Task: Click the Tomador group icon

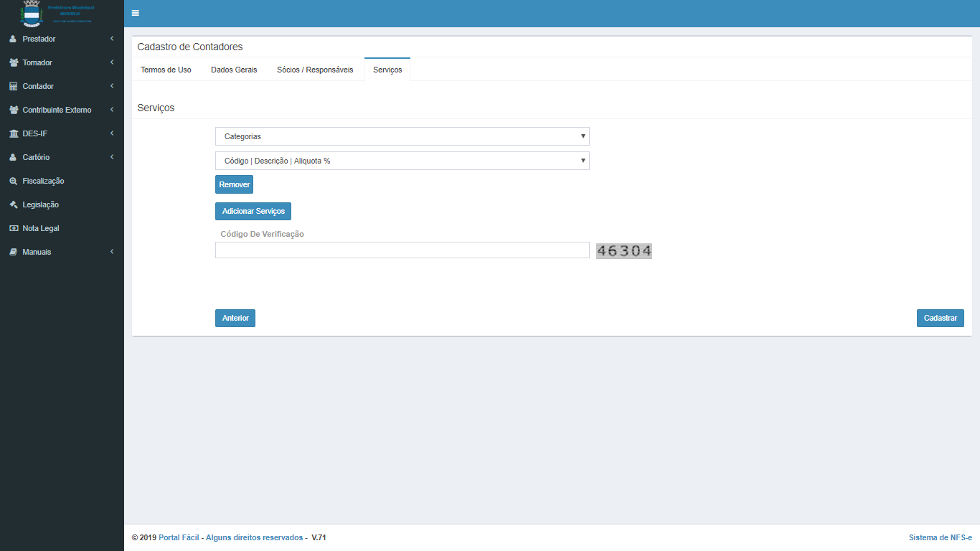Action: [14, 62]
